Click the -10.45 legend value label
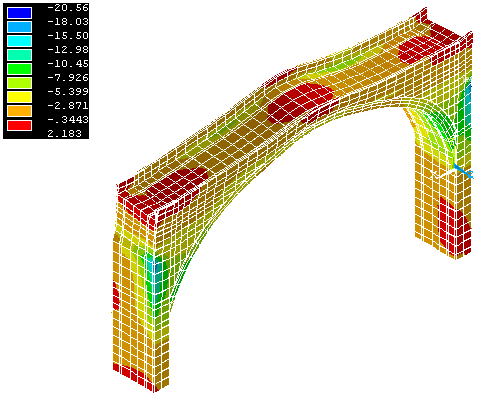The width and height of the screenshot is (479, 400). [x=68, y=64]
